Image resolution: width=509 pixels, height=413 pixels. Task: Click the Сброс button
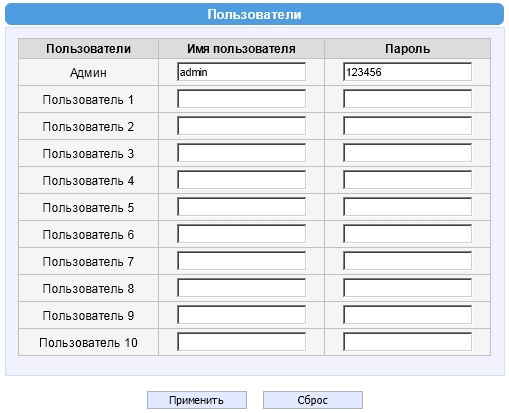(x=313, y=400)
